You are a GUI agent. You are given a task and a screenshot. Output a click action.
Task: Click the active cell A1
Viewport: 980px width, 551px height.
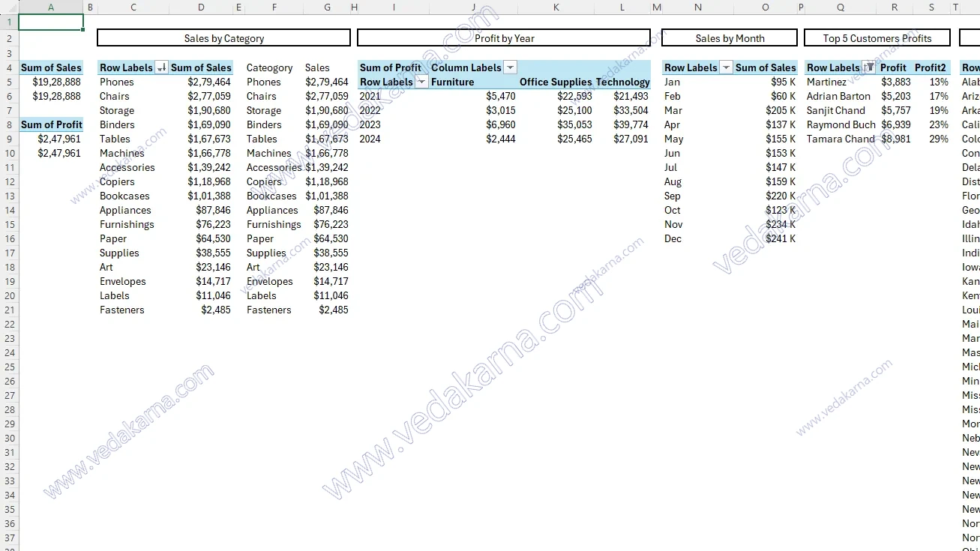point(51,22)
